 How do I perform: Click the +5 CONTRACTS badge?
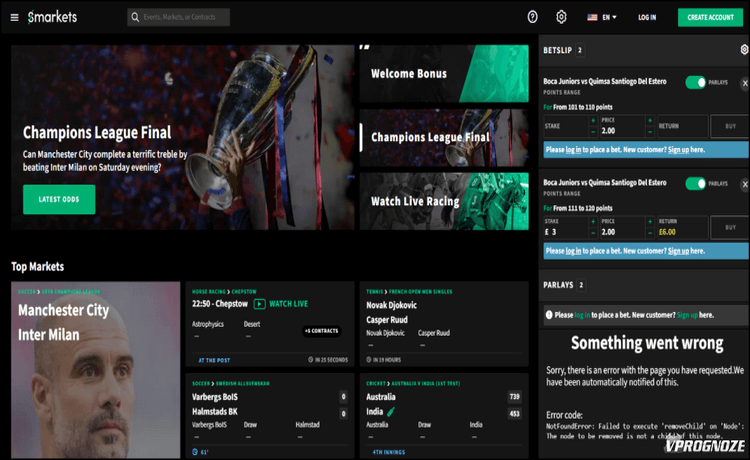click(x=322, y=331)
